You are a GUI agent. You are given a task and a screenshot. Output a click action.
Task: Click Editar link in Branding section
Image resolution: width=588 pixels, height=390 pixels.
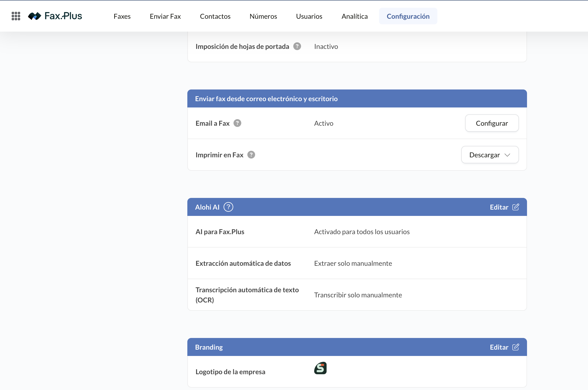499,347
